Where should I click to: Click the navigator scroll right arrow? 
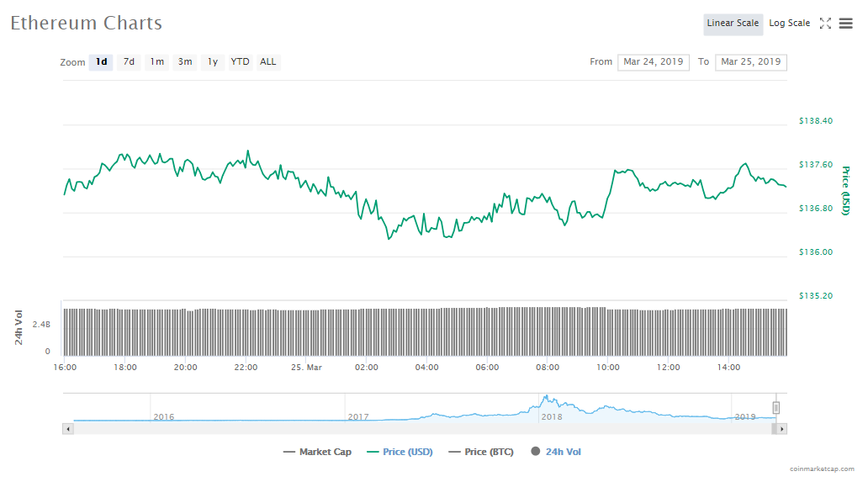pos(781,429)
